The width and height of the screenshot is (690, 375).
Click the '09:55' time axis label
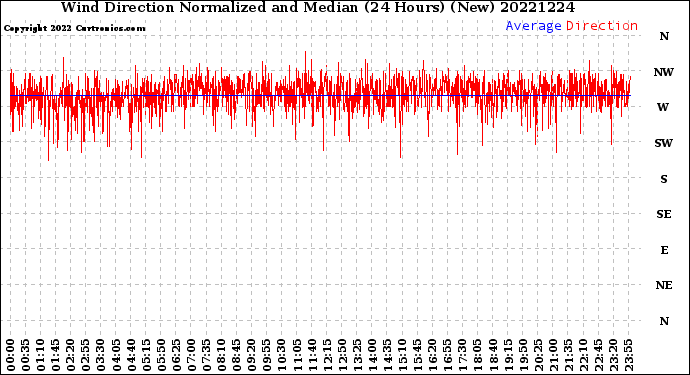click(x=267, y=356)
